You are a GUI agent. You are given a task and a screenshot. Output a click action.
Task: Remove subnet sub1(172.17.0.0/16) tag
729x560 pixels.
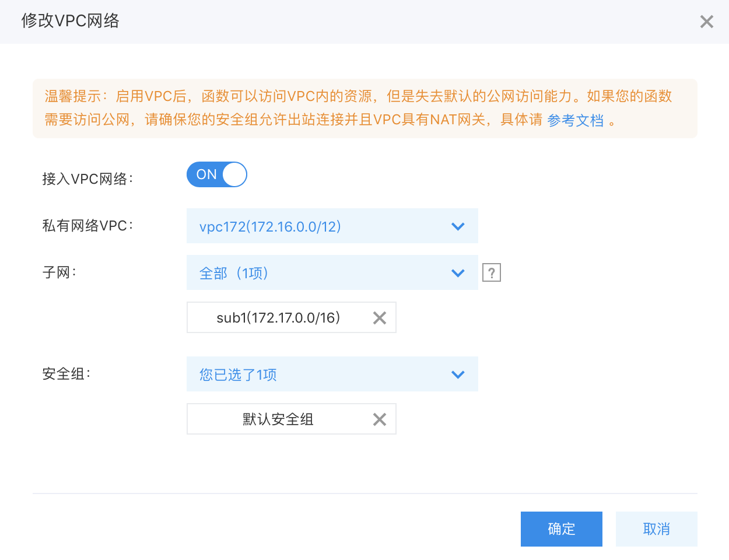pos(380,318)
